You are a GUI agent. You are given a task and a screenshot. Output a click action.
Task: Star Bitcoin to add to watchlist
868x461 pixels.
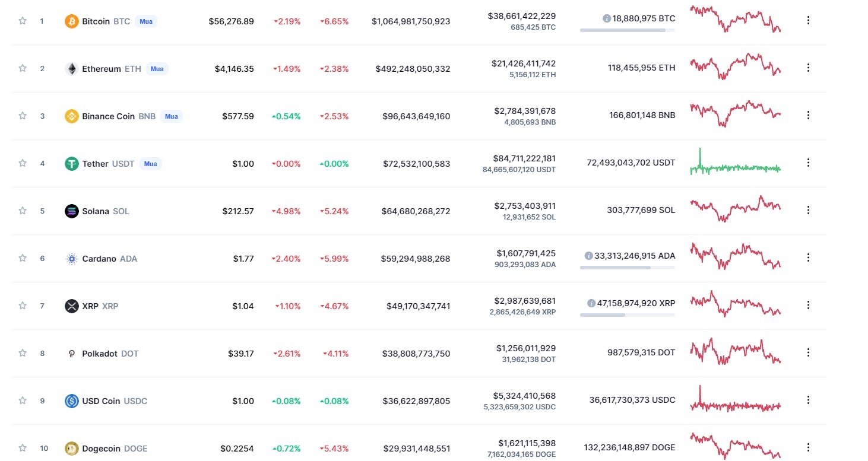(x=23, y=21)
